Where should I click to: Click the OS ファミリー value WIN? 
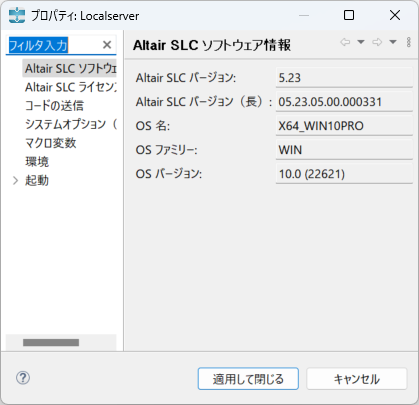coord(344,150)
